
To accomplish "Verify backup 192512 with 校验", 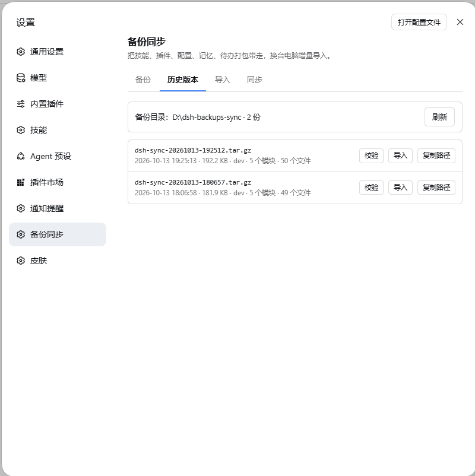I will pyautogui.click(x=372, y=156).
